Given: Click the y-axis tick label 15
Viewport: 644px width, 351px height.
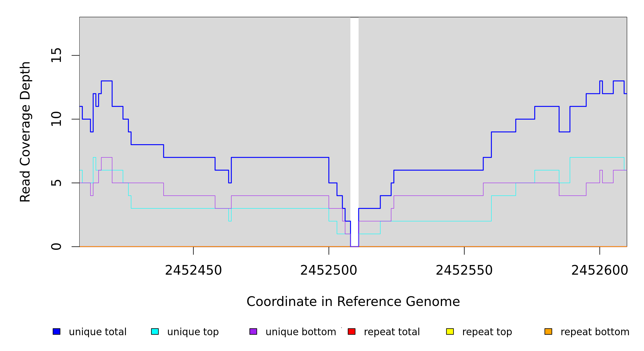Looking at the screenshot, I should tap(56, 55).
